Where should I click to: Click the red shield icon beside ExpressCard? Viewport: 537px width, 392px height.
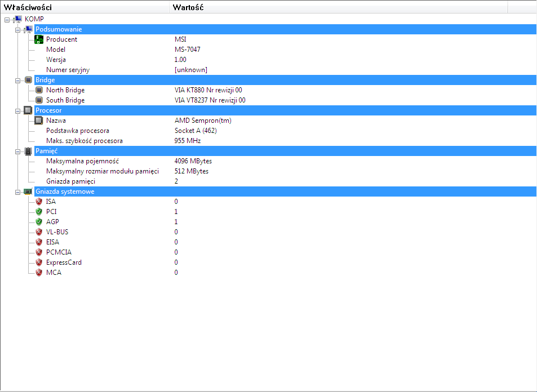click(x=39, y=262)
